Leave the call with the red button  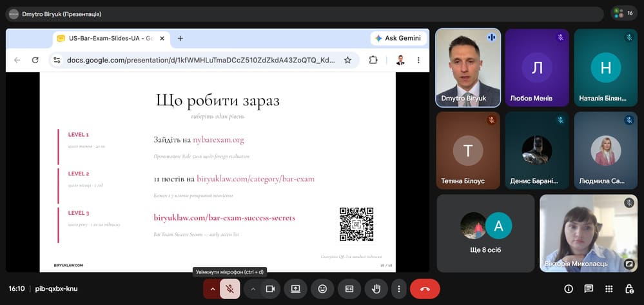(425, 289)
